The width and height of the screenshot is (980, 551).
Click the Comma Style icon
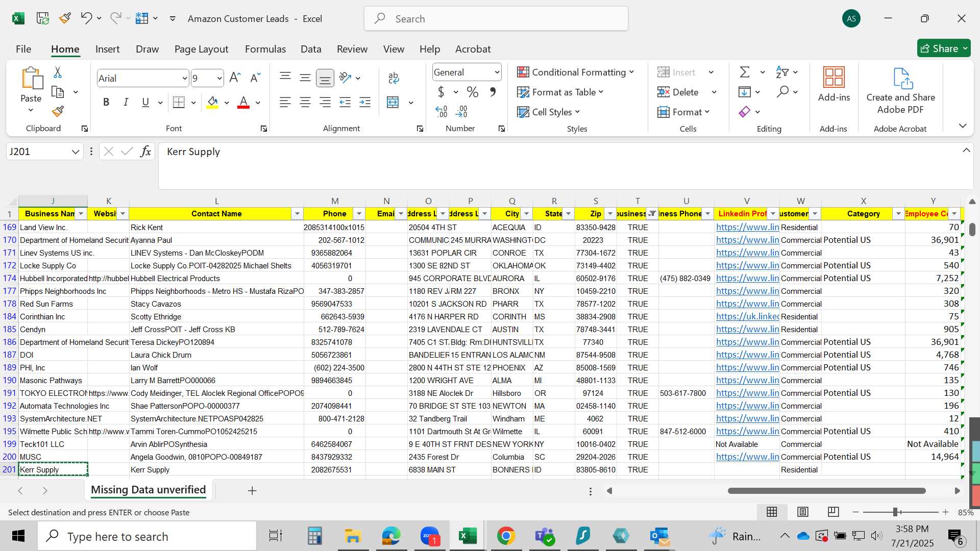(x=493, y=92)
